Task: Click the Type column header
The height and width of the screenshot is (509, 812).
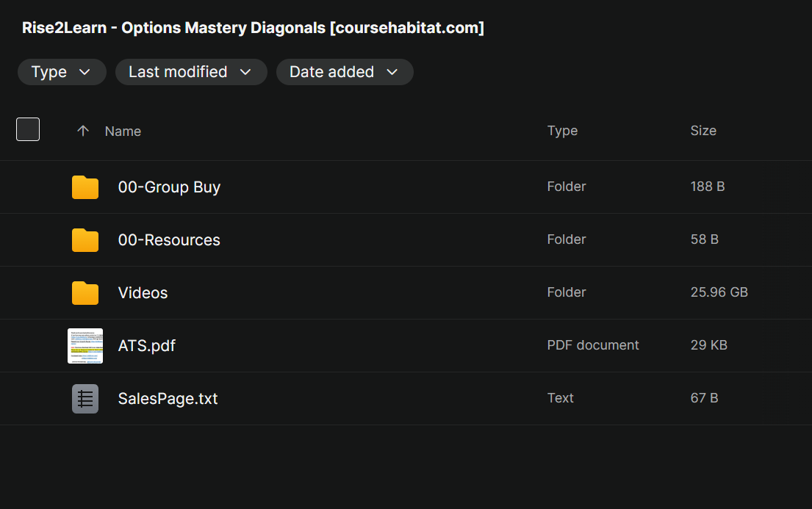Action: pyautogui.click(x=562, y=131)
